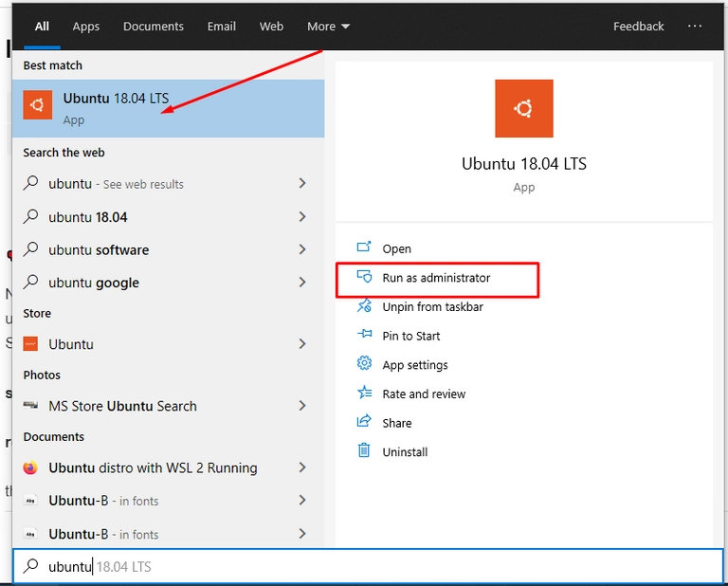Viewport: 728px width, 586px height.
Task: Click the 'ubuntu google' suggestion text
Action: tap(94, 283)
